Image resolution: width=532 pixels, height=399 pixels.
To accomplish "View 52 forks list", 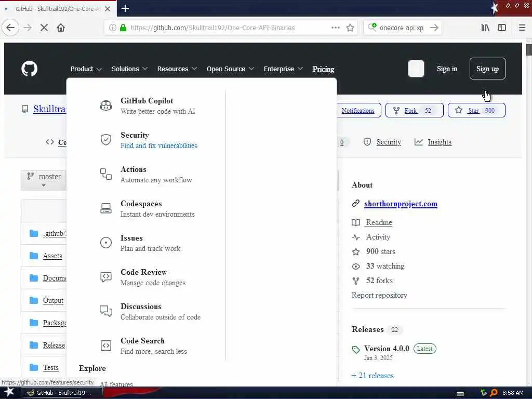I will [x=379, y=281].
